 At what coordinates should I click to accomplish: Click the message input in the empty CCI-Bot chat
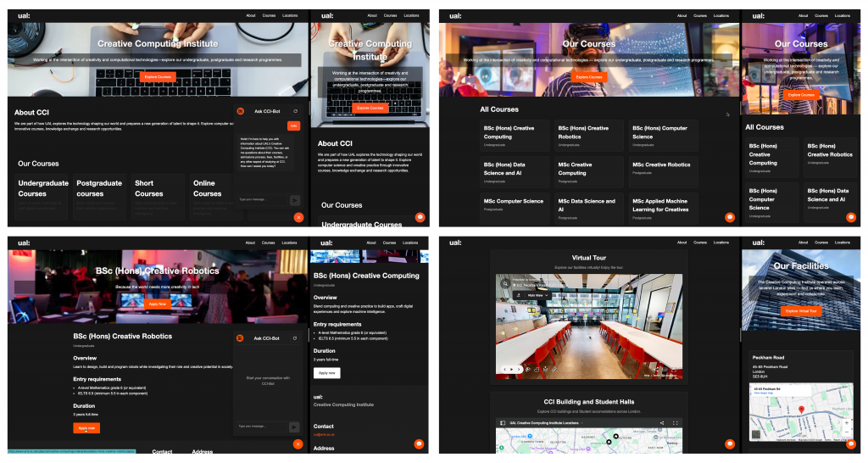click(261, 426)
